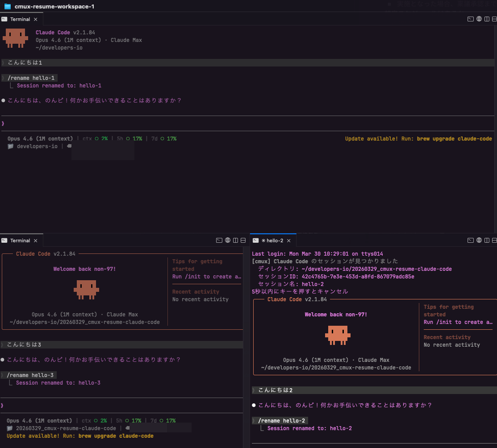Click the developers-io workspace icon in the status bar
Image resolution: width=497 pixels, height=448 pixels.
tap(10, 146)
